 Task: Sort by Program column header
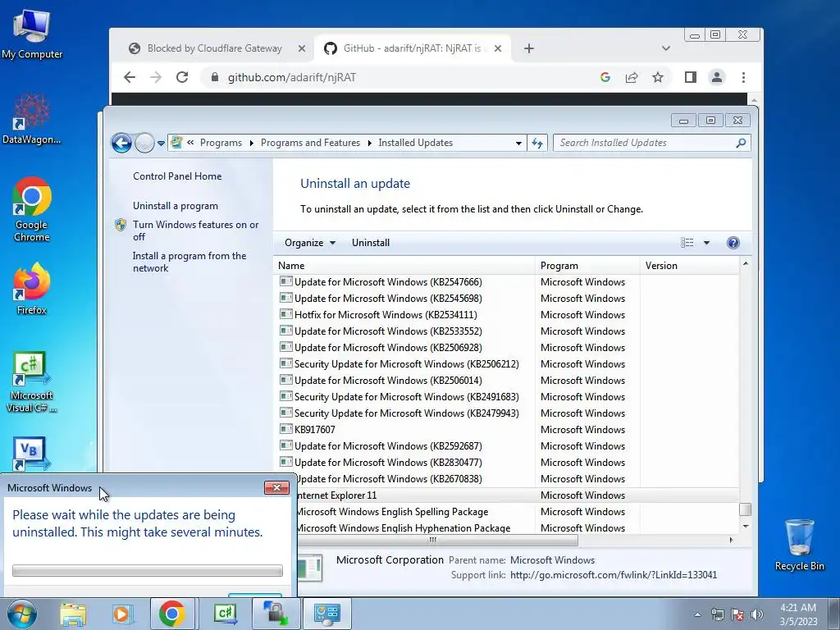click(587, 266)
